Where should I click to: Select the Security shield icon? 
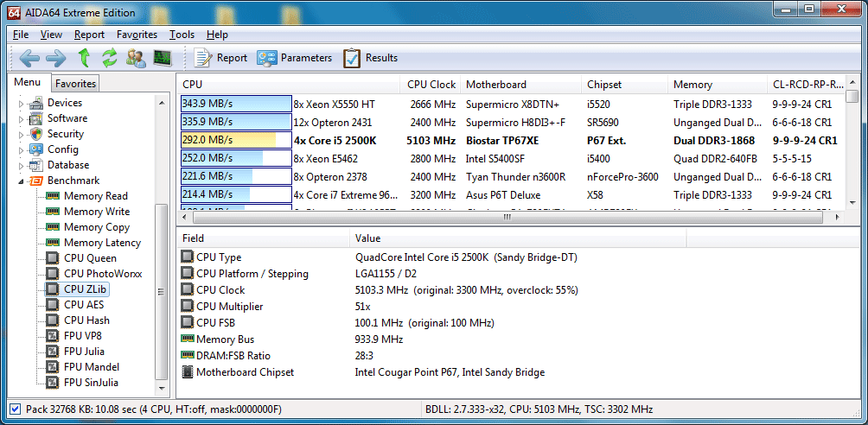coord(36,134)
